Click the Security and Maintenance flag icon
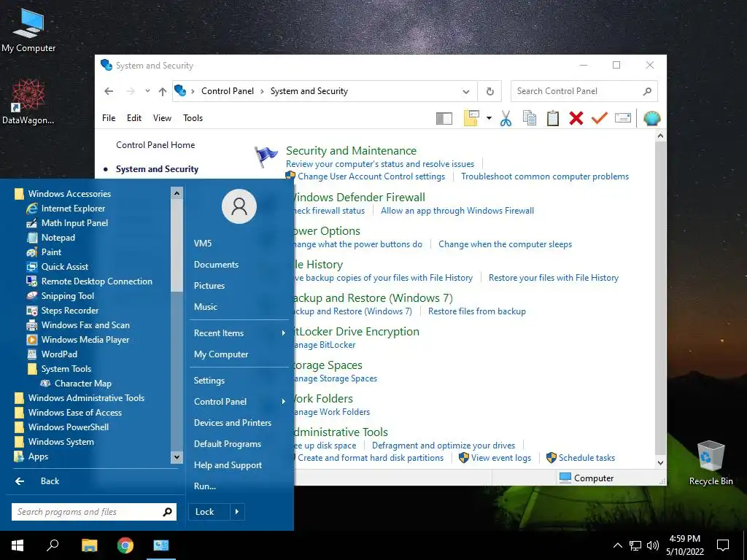The image size is (747, 560). tap(266, 157)
